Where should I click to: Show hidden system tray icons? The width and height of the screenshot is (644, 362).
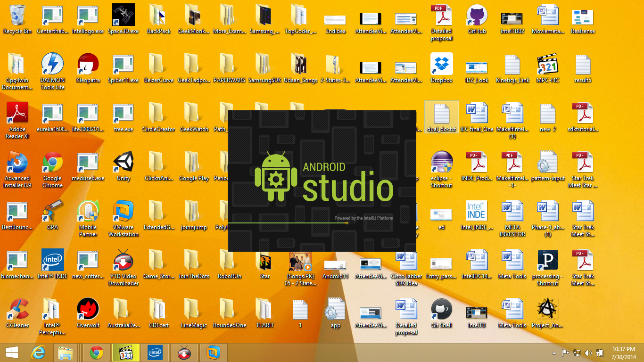(554, 353)
